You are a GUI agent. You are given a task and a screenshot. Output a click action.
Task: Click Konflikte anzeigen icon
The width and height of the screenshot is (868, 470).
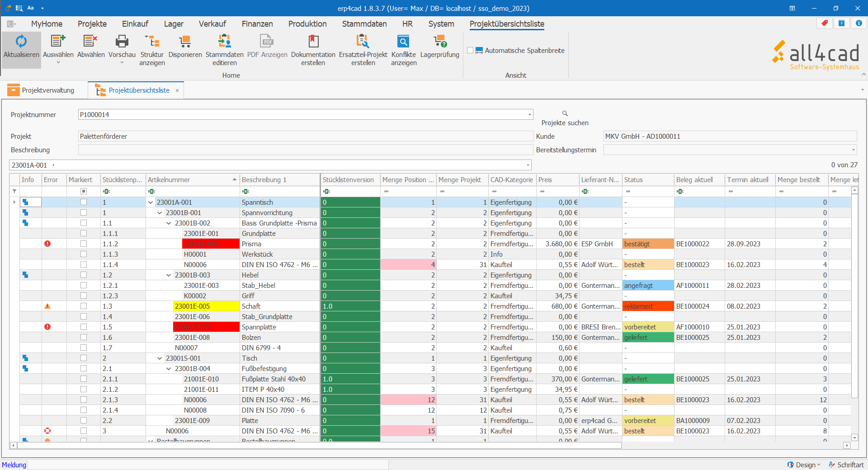click(404, 42)
